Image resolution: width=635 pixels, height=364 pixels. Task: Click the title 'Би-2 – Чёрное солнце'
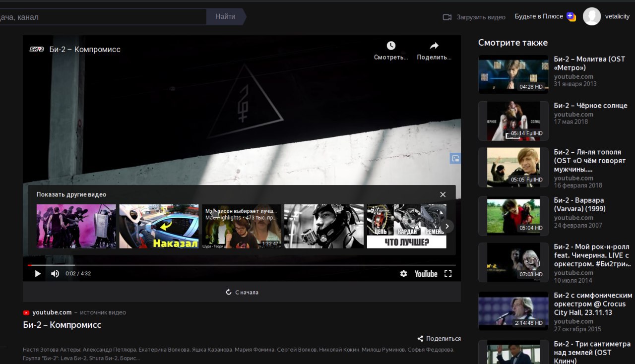[x=590, y=106]
